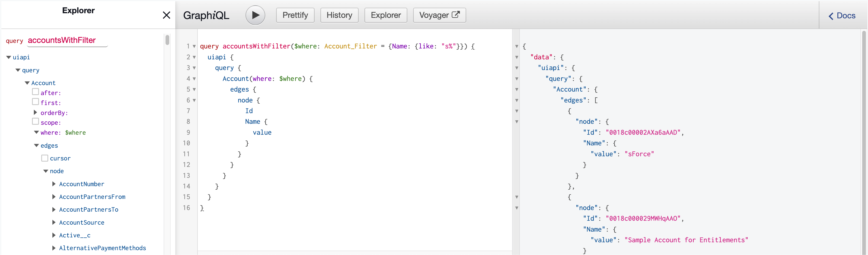The height and width of the screenshot is (255, 868).
Task: Run the query with the play button
Action: 255,15
